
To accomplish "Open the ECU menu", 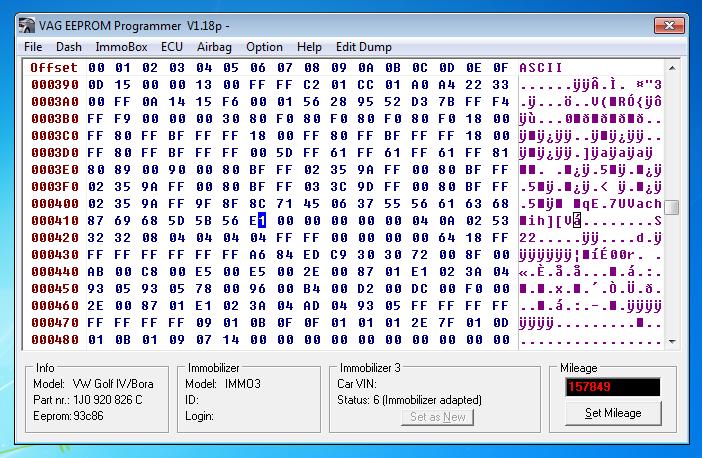I will tap(172, 47).
